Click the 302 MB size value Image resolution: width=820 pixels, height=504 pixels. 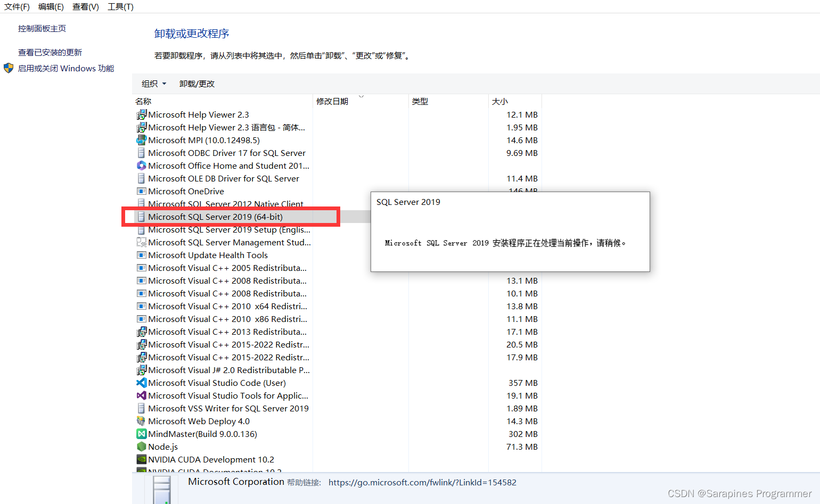(523, 434)
